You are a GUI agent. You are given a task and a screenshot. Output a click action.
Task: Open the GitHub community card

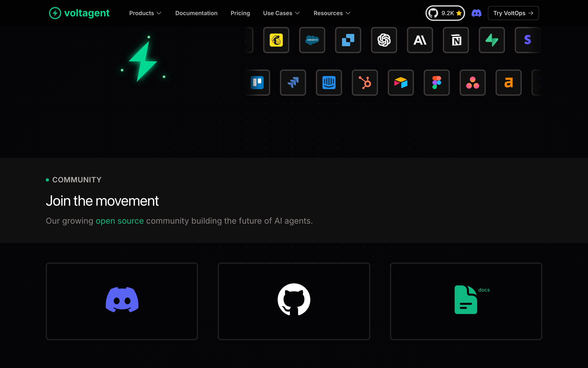click(294, 301)
